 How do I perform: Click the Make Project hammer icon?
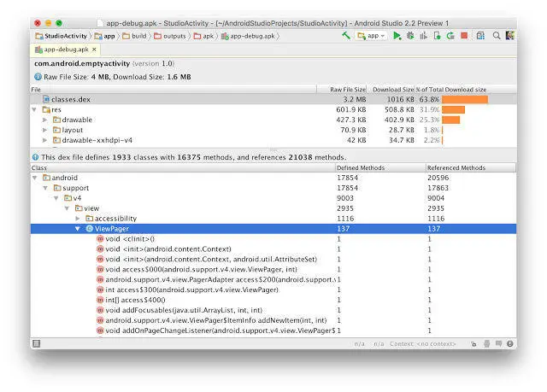(x=345, y=35)
